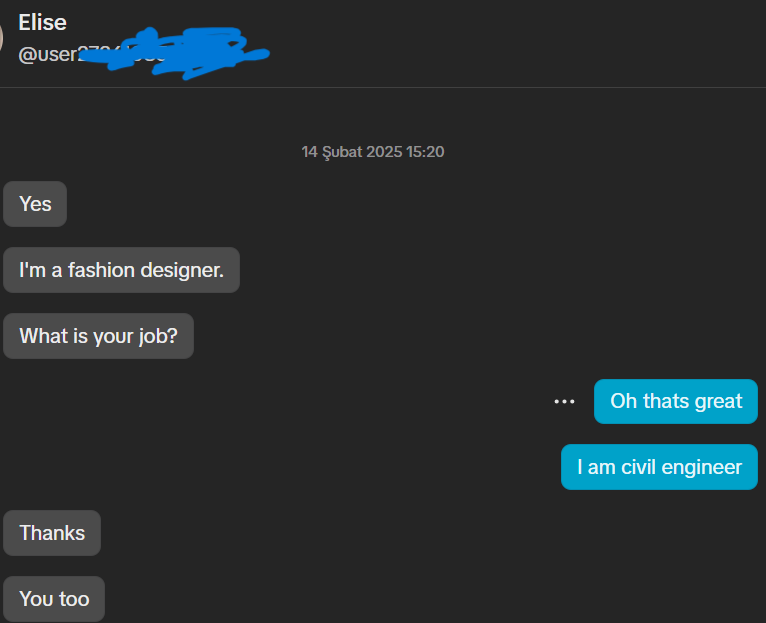This screenshot has height=623, width=766.
Task: Click the 14 Şubat 2025 15:20 timestamp
Action: tap(373, 151)
